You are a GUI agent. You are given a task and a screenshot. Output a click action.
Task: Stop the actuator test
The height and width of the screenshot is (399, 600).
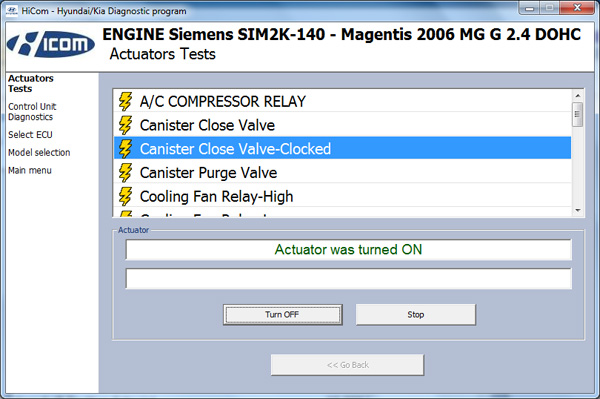[x=416, y=314]
